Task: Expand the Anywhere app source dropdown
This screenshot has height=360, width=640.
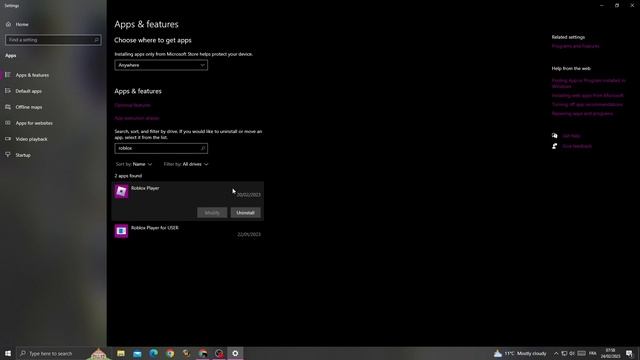Action: click(x=161, y=65)
